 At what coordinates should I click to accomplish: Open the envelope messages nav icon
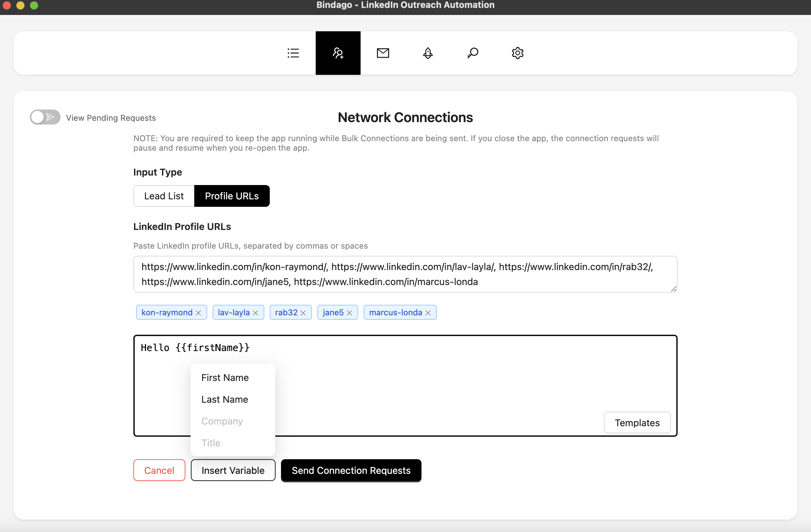[x=383, y=53]
